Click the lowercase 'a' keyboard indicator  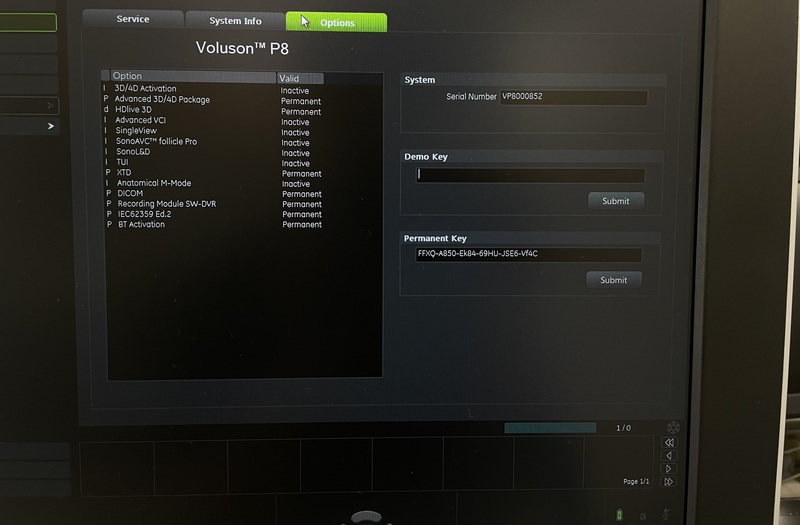tap(642, 515)
